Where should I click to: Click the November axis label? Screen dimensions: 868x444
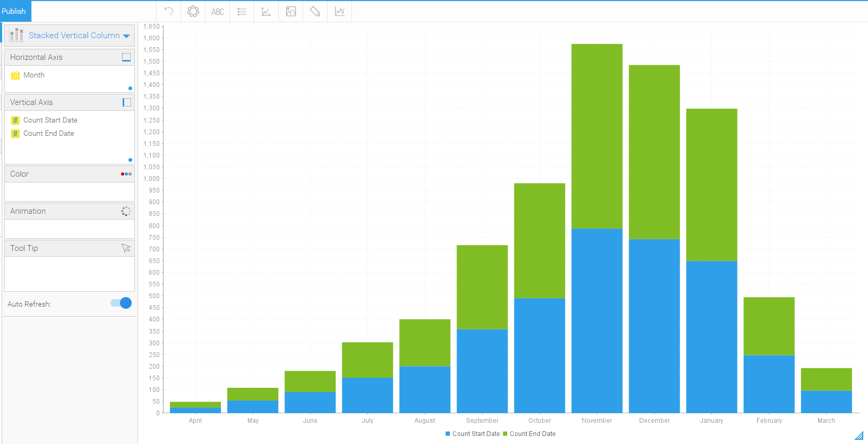click(597, 421)
